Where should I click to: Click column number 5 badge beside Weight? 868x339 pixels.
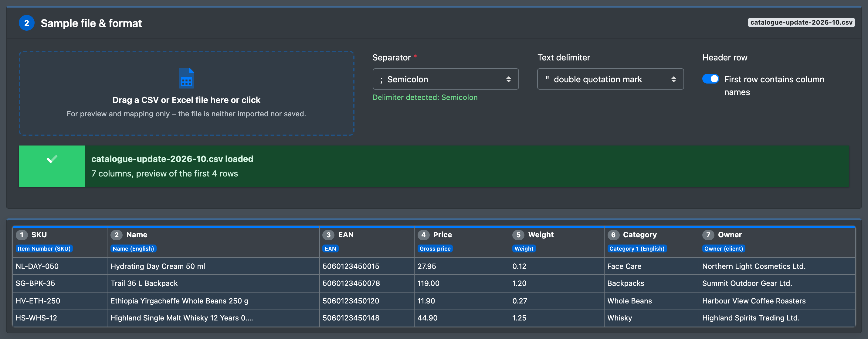[x=518, y=235]
